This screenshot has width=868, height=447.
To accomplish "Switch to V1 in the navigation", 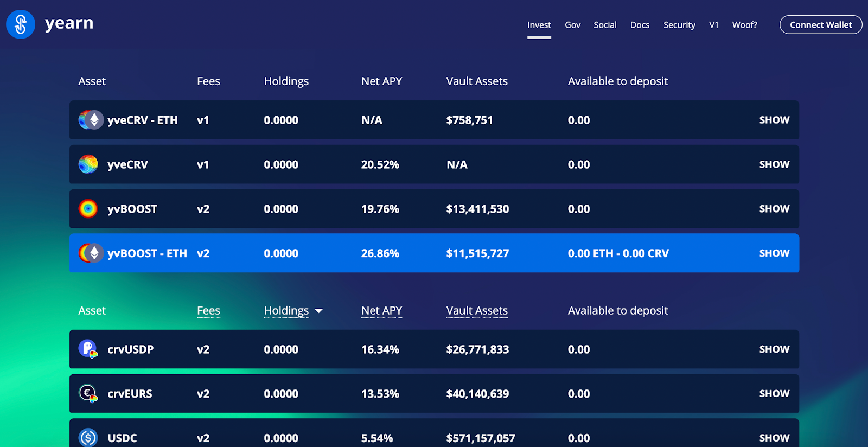I will pyautogui.click(x=713, y=25).
